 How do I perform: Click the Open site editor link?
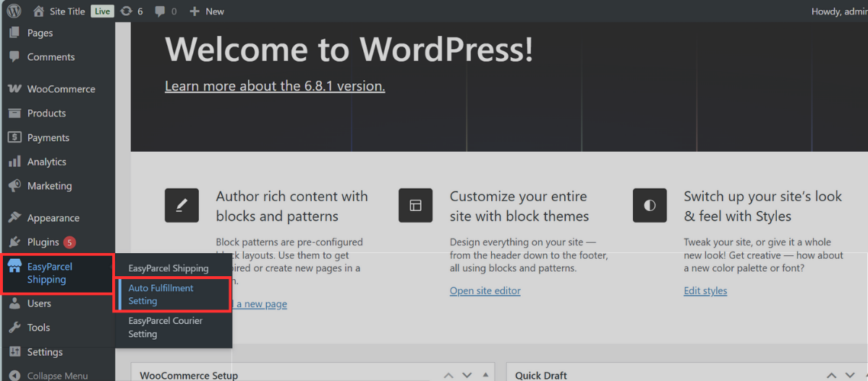485,291
